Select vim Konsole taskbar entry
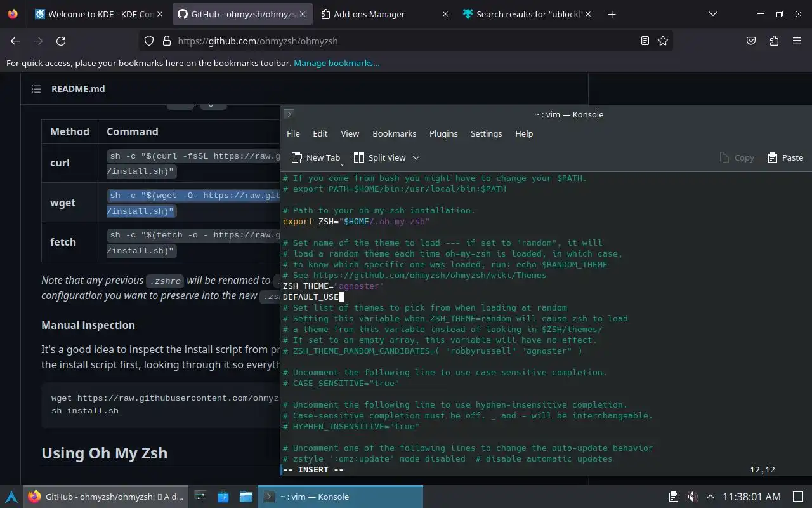812x508 pixels. 341,497
